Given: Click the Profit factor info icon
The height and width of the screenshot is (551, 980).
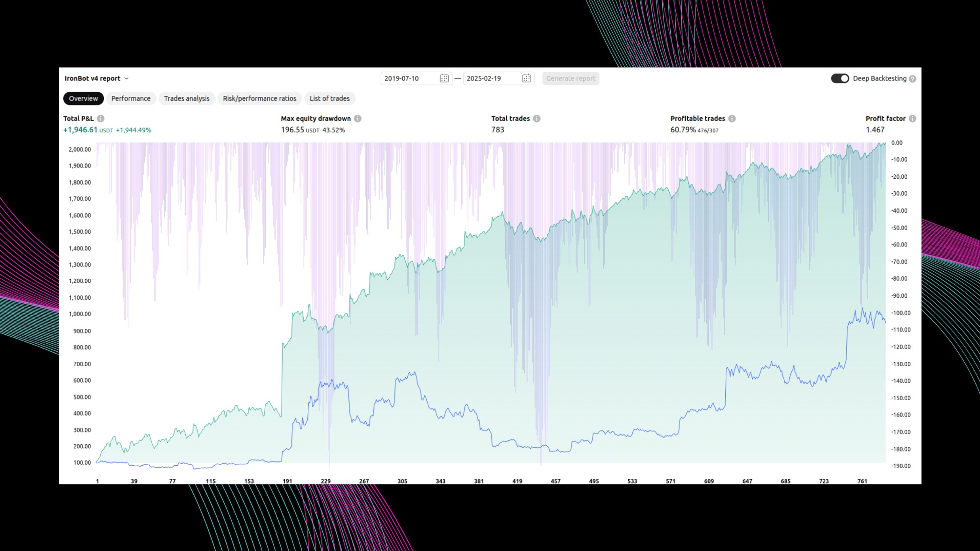Looking at the screenshot, I should 913,119.
